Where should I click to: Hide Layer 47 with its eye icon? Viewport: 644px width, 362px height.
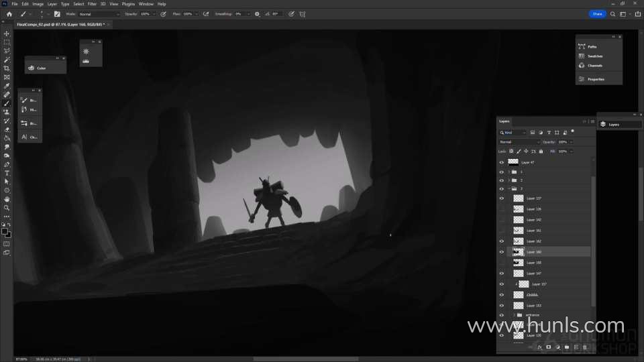[x=502, y=162]
